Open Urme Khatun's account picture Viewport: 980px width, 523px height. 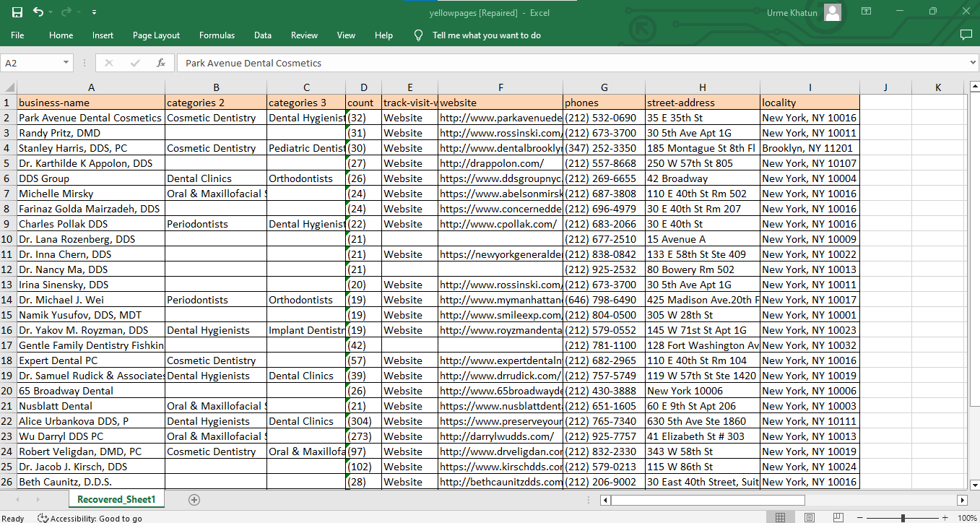click(x=832, y=12)
